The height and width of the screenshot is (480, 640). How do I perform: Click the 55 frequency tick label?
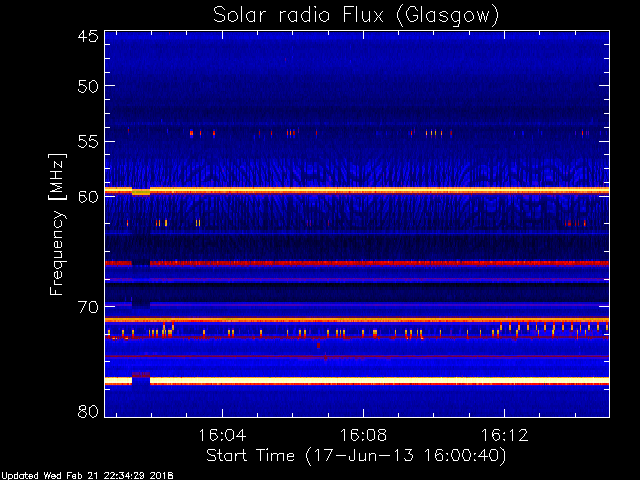[x=88, y=142]
